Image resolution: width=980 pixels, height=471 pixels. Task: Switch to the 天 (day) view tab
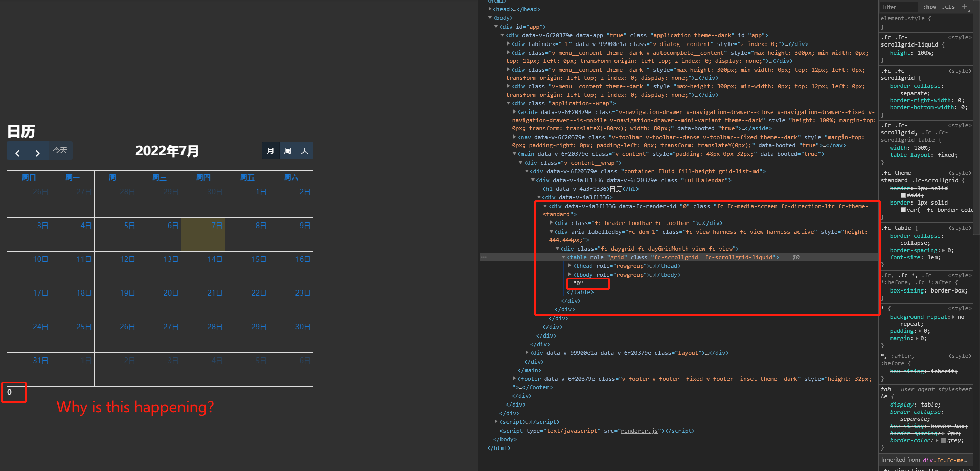click(304, 150)
